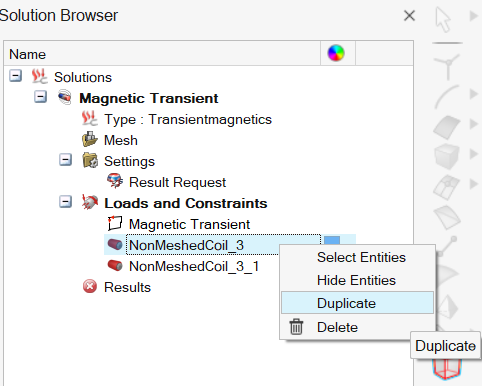
Task: Click the Result Request icon
Action: [x=115, y=181]
